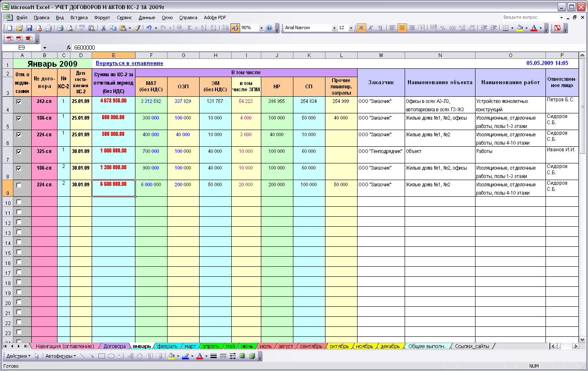The height and width of the screenshot is (371, 588).
Task: Click the Save icon in the toolbar
Action: click(x=29, y=28)
